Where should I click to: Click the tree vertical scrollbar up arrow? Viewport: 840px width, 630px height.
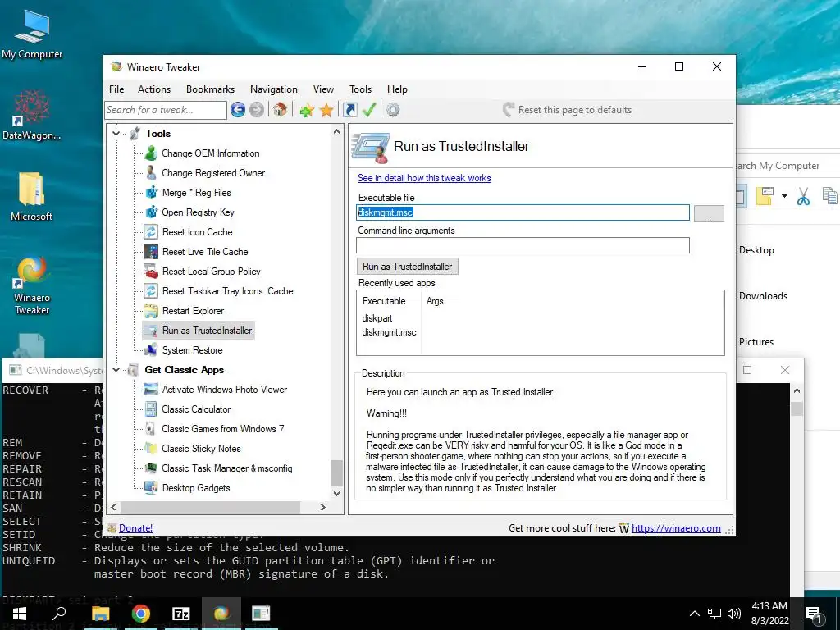point(336,131)
